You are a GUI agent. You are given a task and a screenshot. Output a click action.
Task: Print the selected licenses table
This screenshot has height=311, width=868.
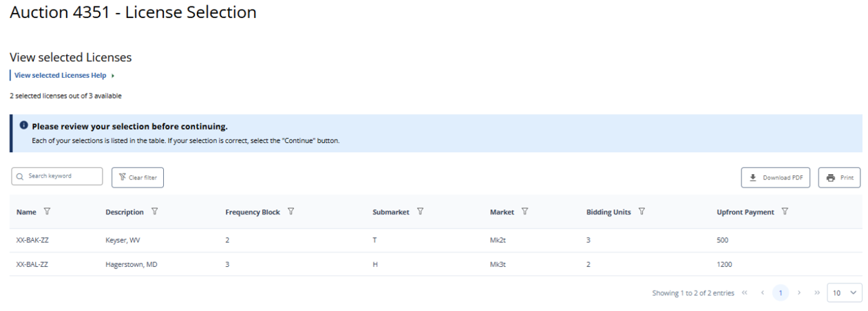[839, 178]
